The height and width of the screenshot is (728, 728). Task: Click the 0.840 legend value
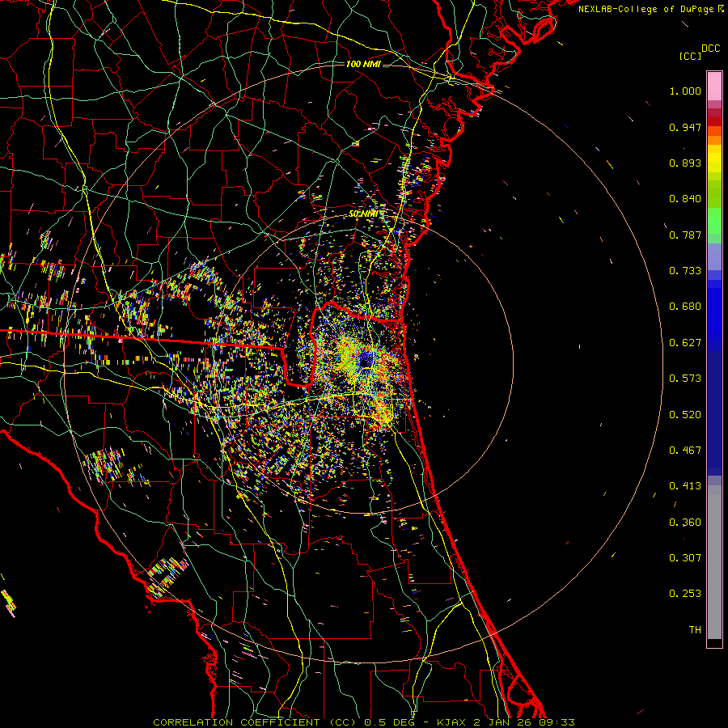(x=685, y=199)
